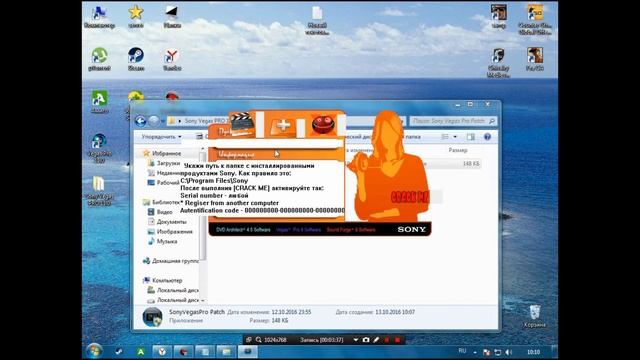Open the Windows Start menu
The width and height of the screenshot is (640, 360).
coord(94,351)
